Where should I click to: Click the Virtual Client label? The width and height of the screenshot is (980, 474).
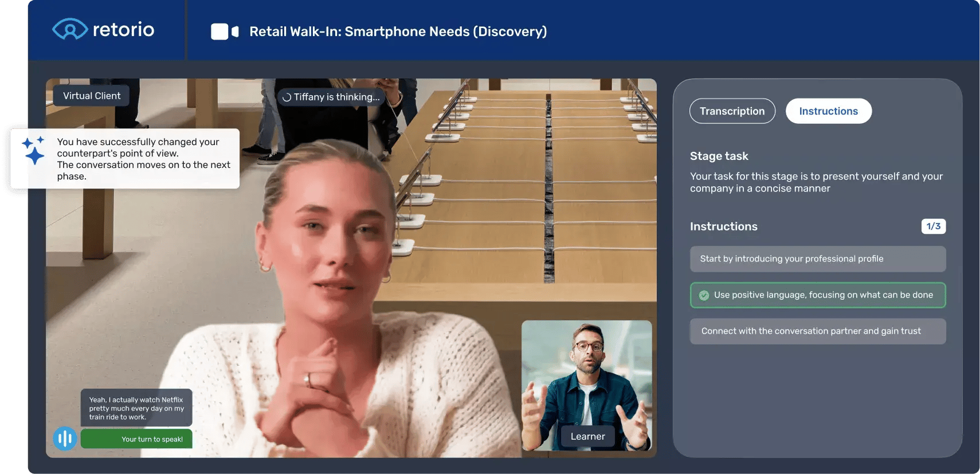tap(92, 96)
